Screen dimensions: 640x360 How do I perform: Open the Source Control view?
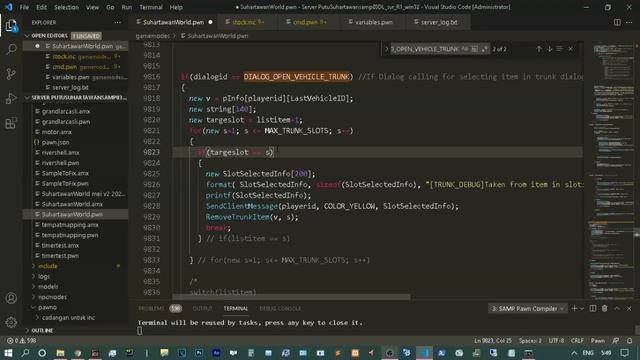click(11, 74)
